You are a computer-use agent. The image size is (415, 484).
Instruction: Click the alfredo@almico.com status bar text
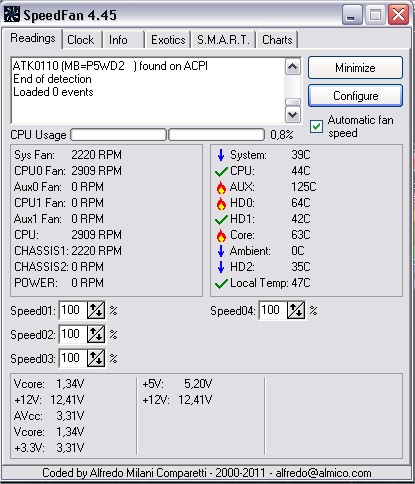323,473
